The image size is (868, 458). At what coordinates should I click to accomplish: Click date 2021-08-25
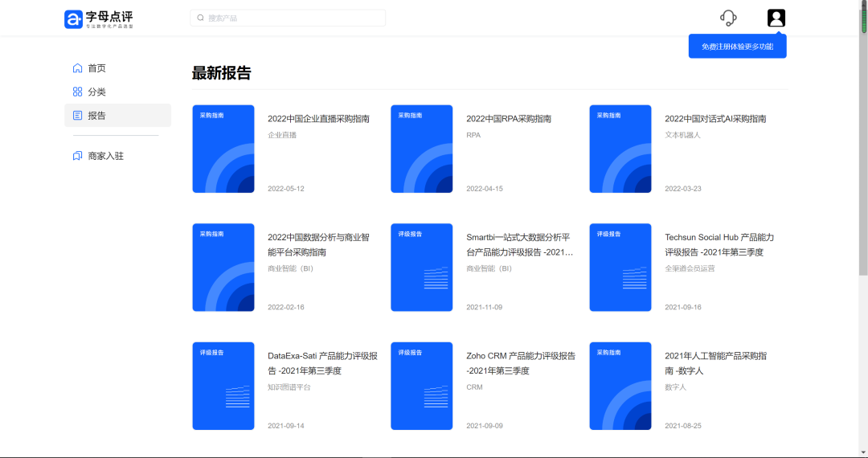683,426
